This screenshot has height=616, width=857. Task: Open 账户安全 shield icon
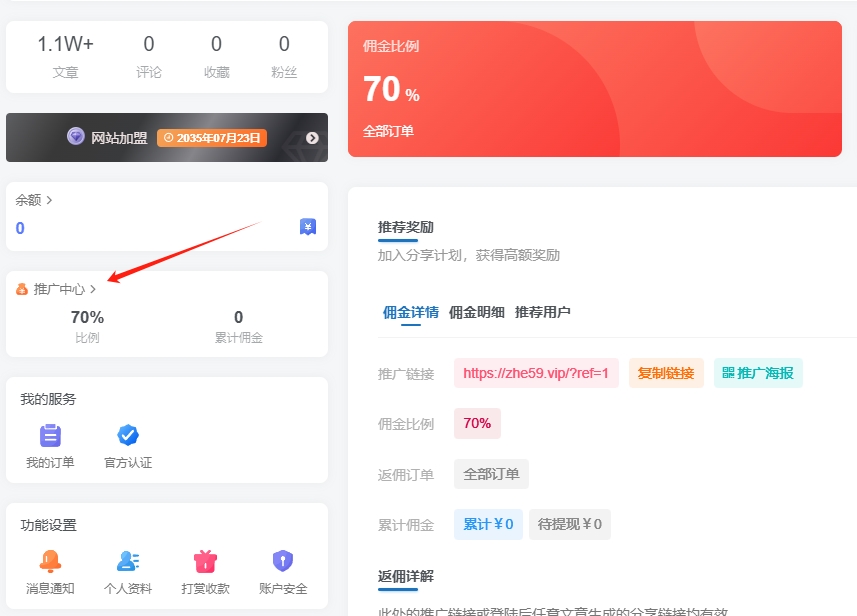(x=282, y=562)
